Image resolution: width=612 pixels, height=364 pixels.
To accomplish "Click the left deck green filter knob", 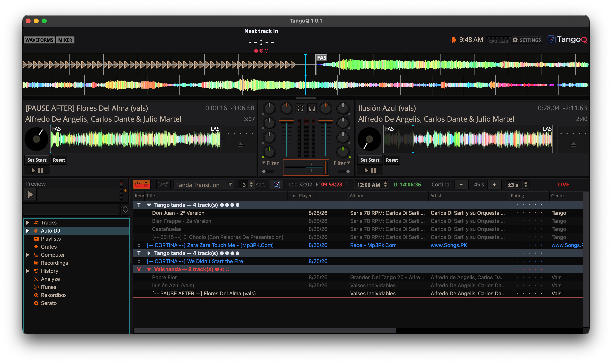I will (x=269, y=152).
